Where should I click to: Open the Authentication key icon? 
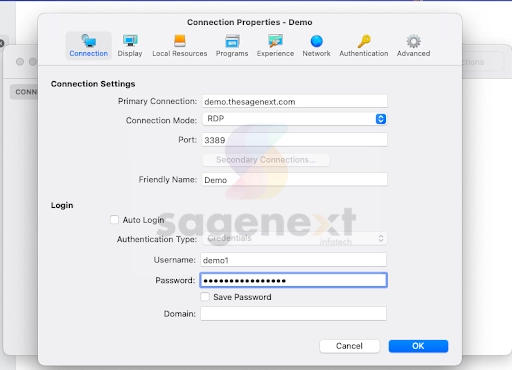click(x=364, y=46)
